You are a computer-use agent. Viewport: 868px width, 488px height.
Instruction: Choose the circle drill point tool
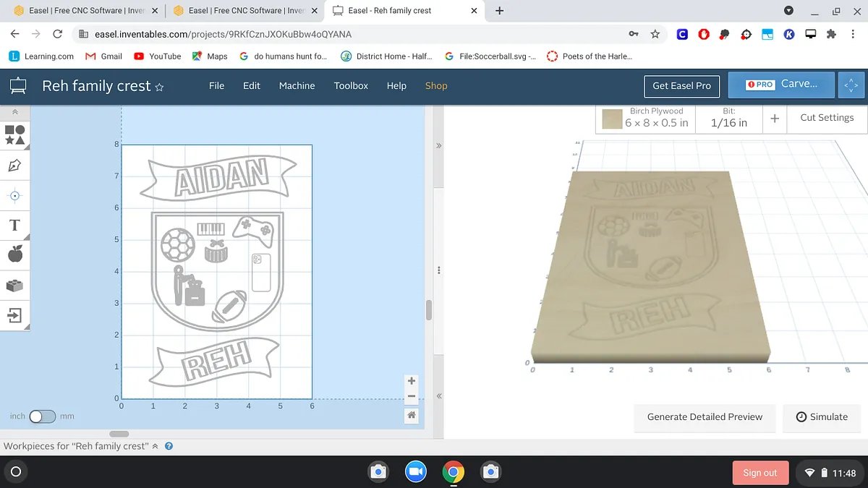tap(14, 195)
